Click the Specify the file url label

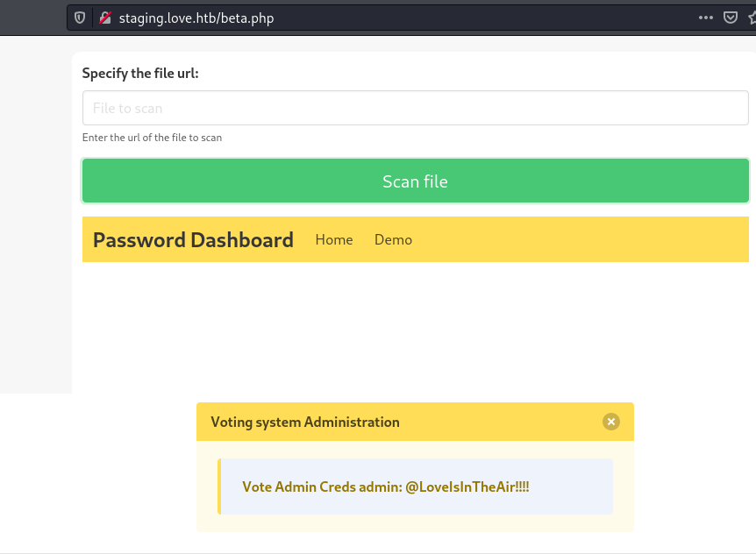click(140, 74)
